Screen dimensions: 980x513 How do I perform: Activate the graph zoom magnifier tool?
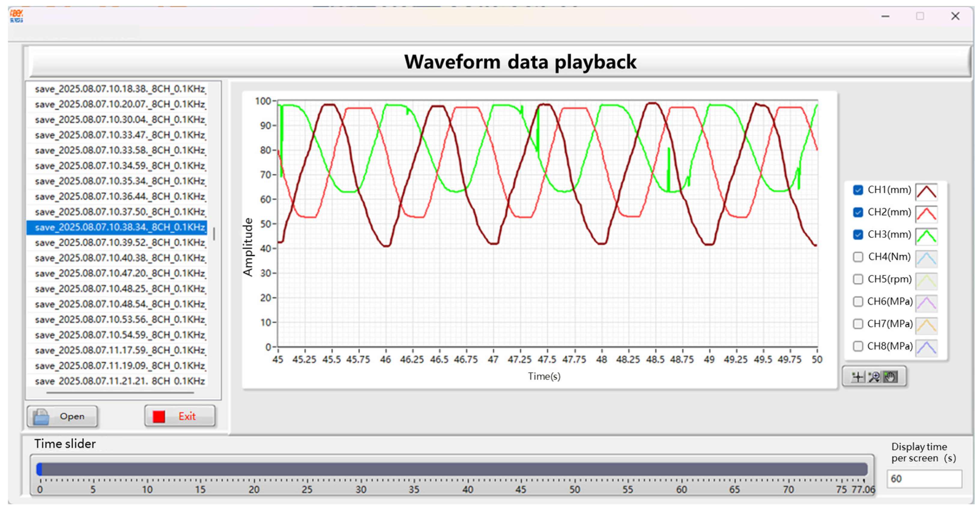pyautogui.click(x=874, y=377)
